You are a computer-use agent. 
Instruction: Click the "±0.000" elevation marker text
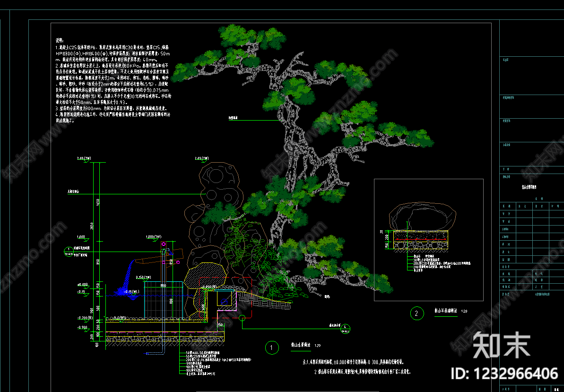(x=83, y=285)
